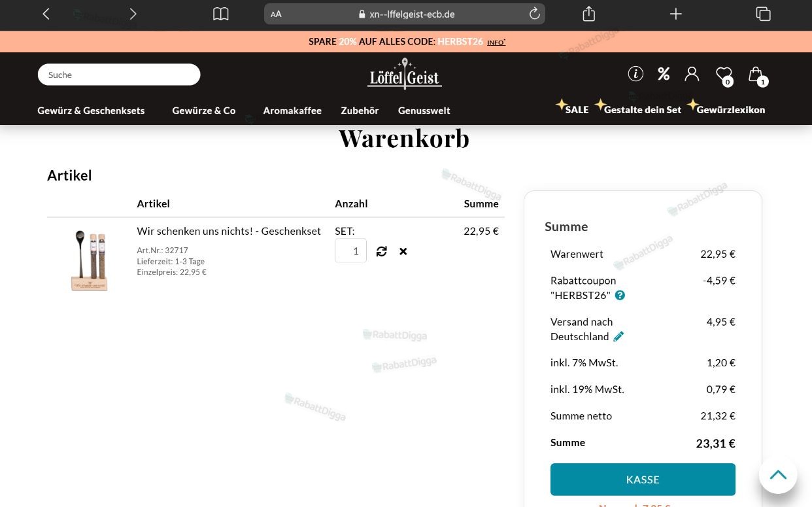Click the inkl. 19% MwSt. label
Viewport: 812px width, 507px height.
coord(587,389)
